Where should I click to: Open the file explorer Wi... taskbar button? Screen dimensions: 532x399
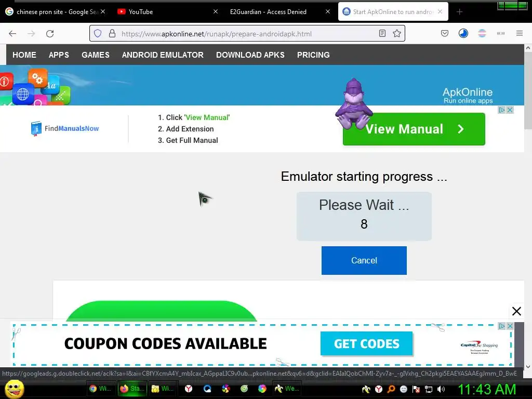tap(162, 389)
